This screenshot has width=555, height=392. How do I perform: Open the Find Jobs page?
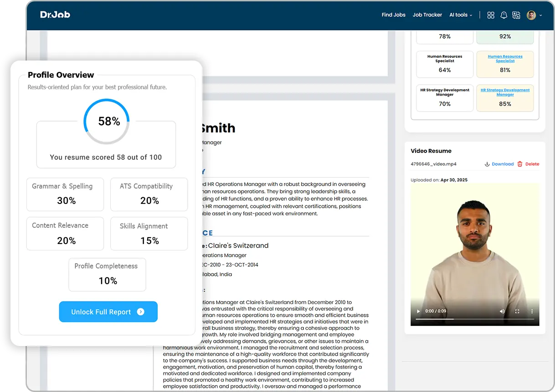(x=393, y=15)
